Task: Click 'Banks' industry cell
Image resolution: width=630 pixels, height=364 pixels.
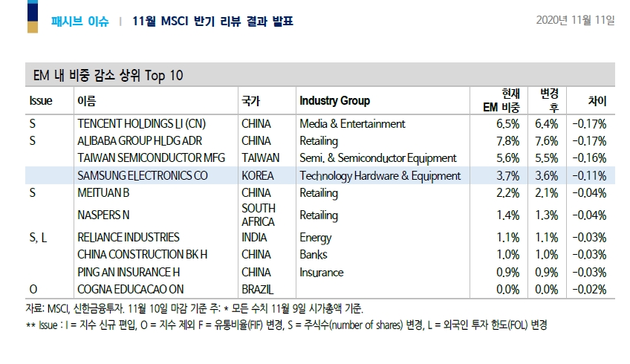Action: point(314,255)
